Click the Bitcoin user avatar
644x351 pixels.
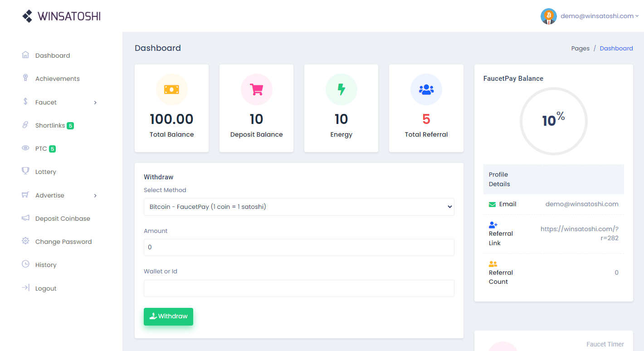pos(548,16)
